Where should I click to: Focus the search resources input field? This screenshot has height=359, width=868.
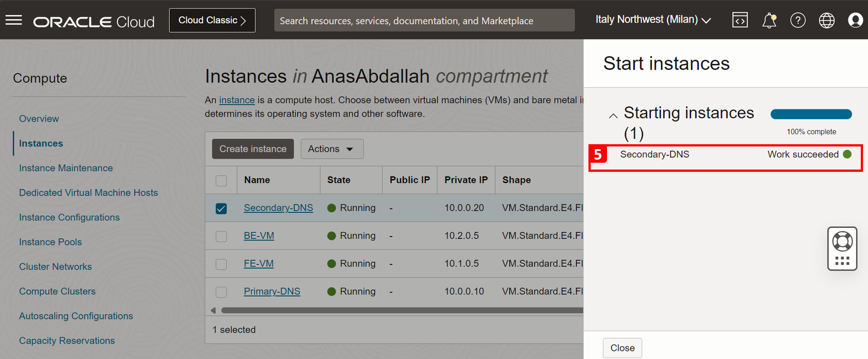(424, 20)
